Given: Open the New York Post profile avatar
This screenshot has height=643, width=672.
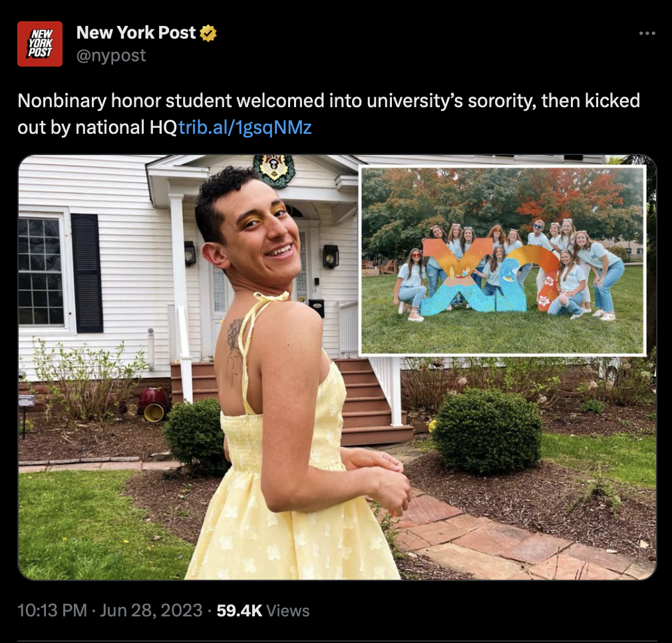Looking at the screenshot, I should [40, 44].
